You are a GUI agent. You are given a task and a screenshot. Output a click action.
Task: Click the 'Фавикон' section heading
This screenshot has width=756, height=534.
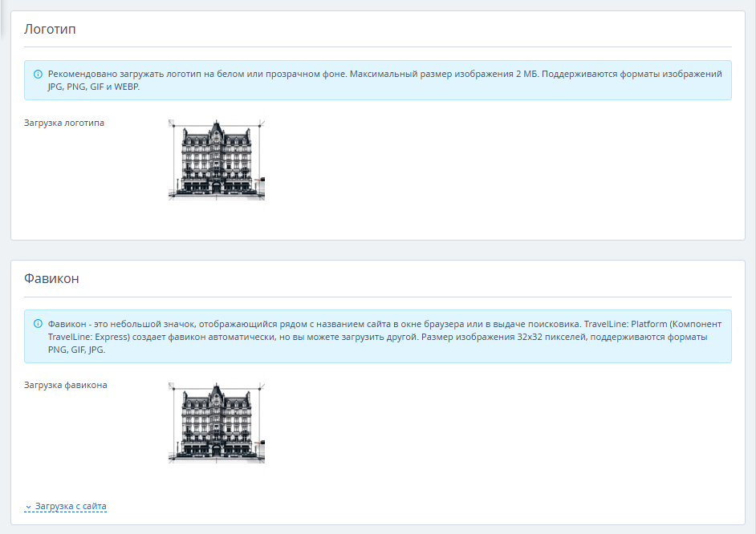51,278
